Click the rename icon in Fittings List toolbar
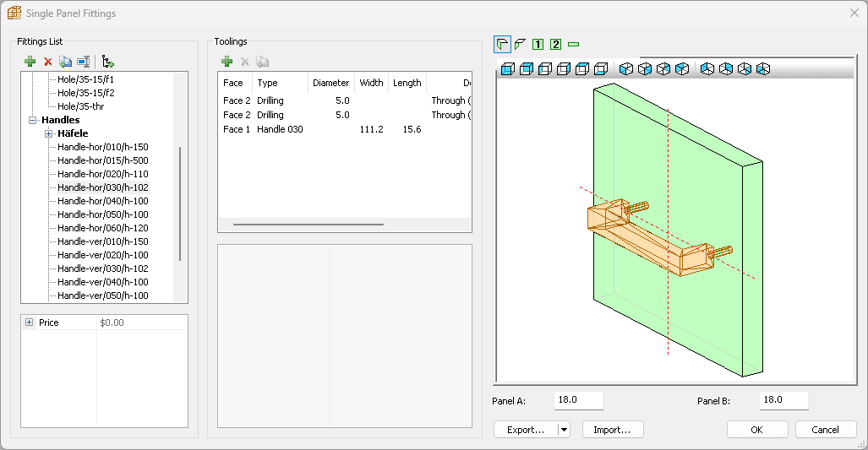The image size is (868, 450). pos(83,62)
